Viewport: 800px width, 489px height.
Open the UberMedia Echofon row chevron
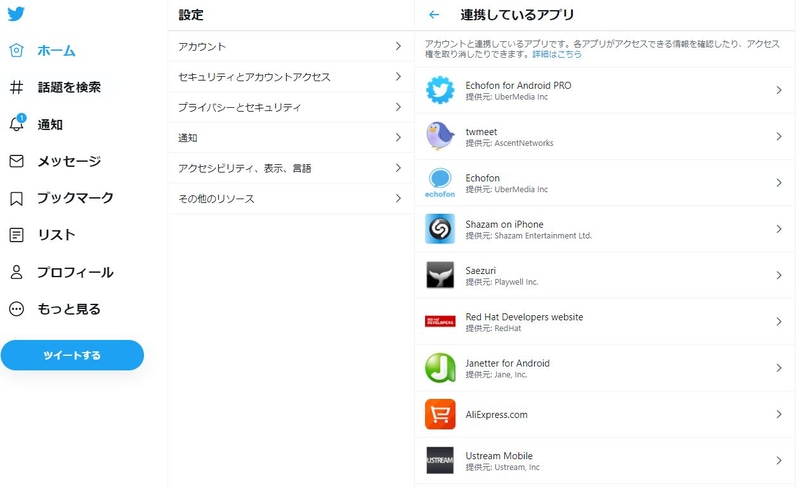[x=779, y=183]
